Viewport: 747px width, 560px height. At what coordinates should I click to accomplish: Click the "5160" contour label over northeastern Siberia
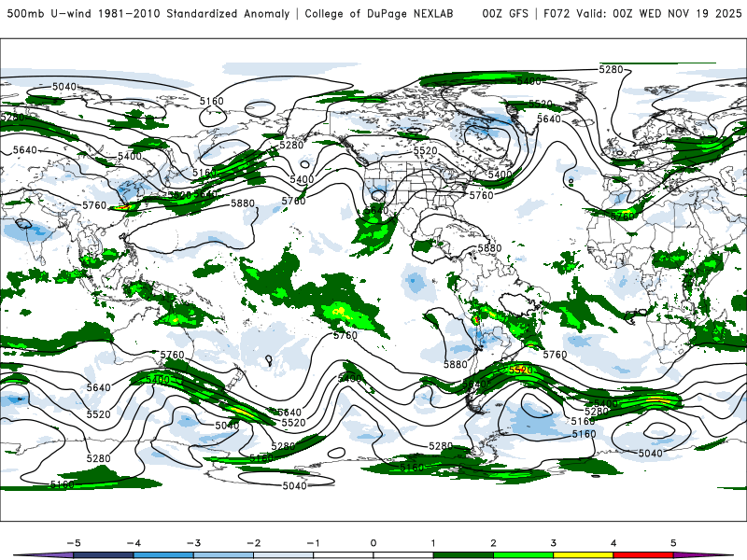pos(212,101)
